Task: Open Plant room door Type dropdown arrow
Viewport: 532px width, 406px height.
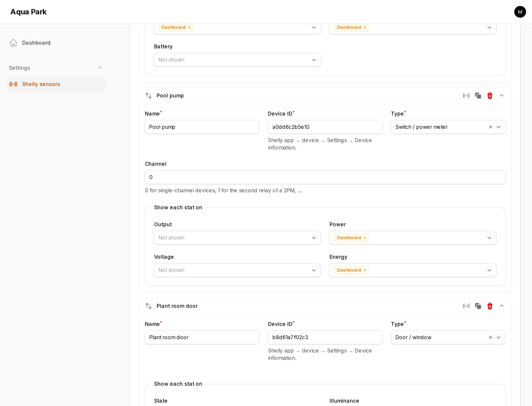Action: 498,337
